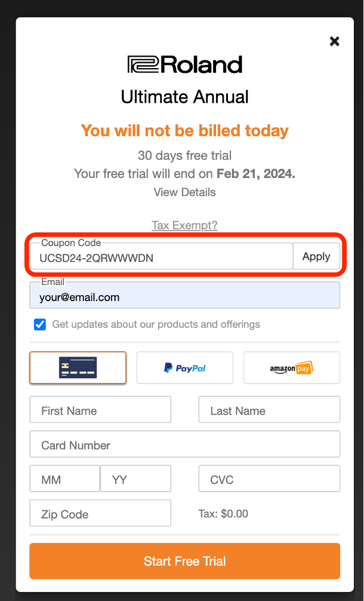Focus the MM expiry month field
This screenshot has height=601, width=364.
[64, 480]
